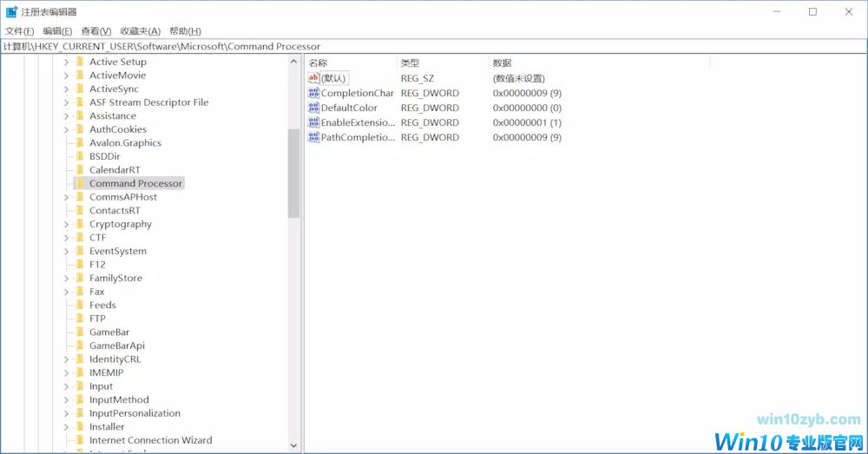Click the GameBarApi folder icon

(x=80, y=345)
